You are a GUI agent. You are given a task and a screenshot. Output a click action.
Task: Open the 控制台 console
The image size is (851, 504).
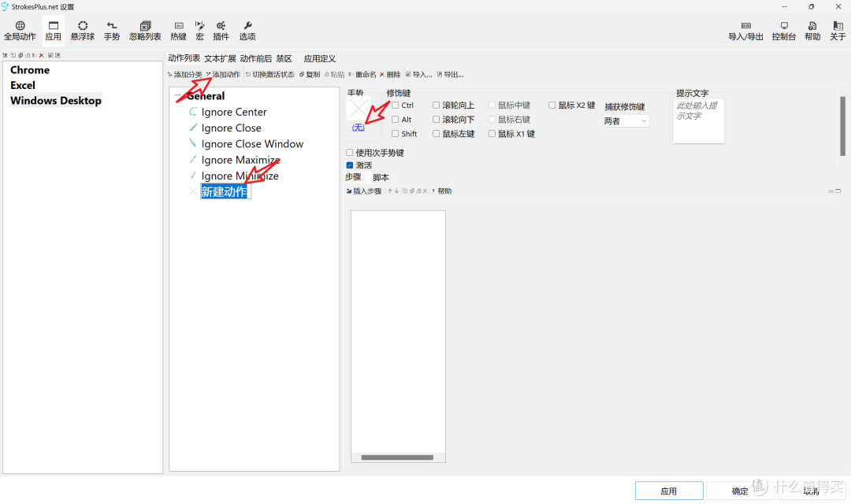pos(784,31)
